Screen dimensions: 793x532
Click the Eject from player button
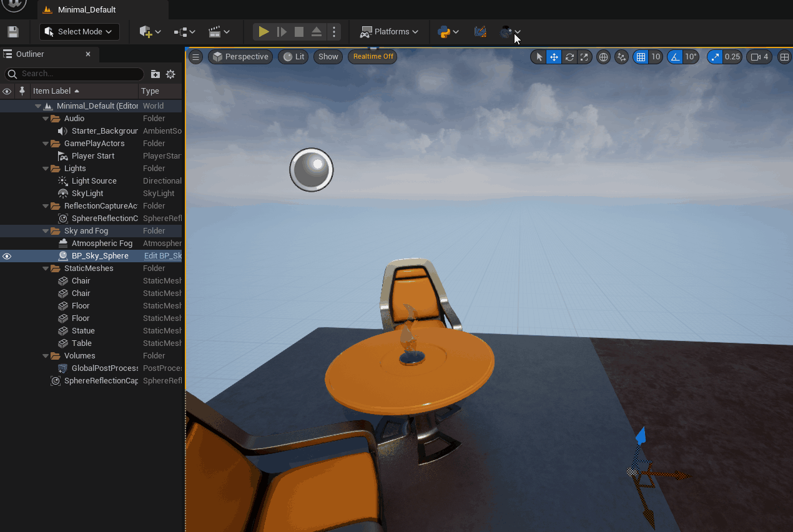[x=317, y=32]
